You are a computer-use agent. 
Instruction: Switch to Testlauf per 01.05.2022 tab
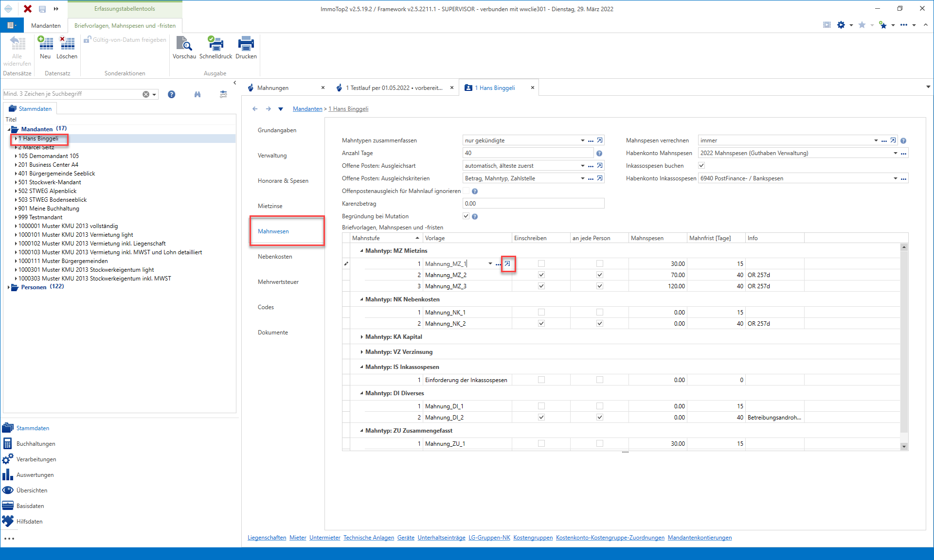click(x=394, y=88)
